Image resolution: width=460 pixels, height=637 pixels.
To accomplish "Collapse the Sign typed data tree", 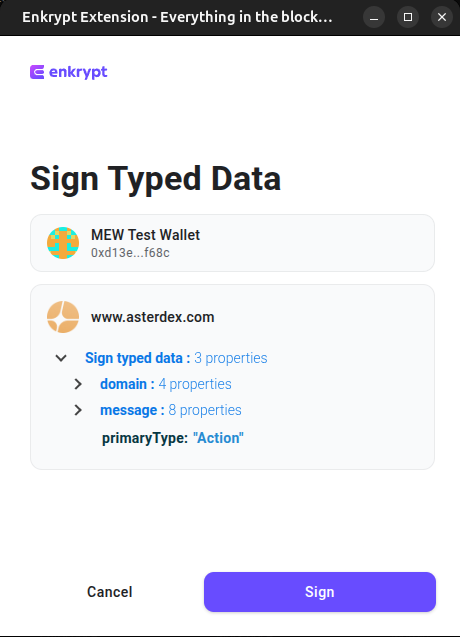I will point(61,358).
